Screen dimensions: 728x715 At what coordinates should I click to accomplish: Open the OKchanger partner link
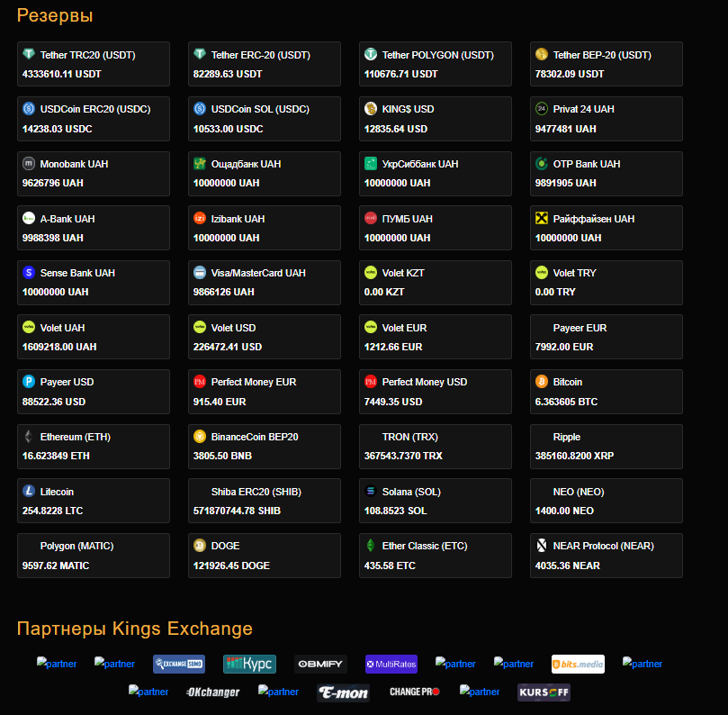212,692
